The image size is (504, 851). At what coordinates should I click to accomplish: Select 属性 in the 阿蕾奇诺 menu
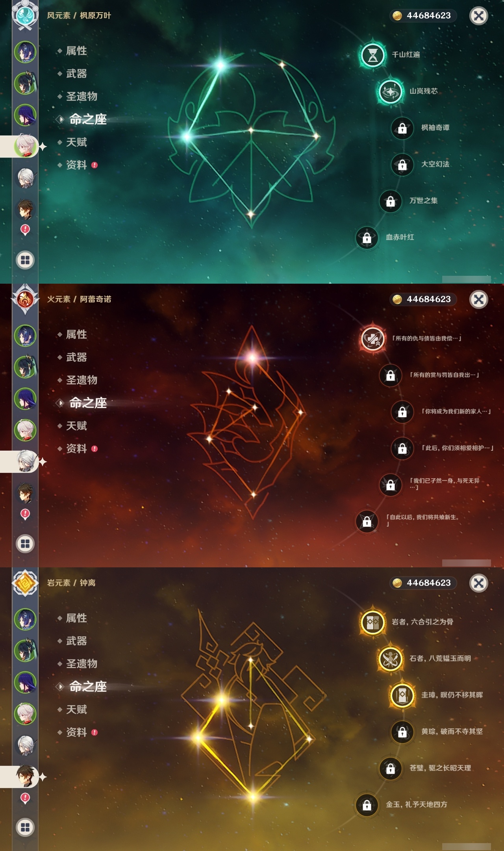point(76,334)
